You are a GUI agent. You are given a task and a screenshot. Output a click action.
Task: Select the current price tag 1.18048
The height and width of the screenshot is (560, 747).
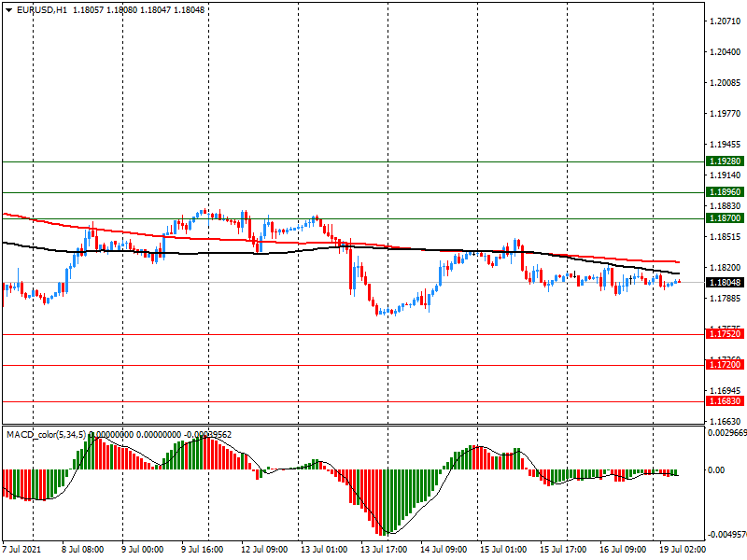pyautogui.click(x=725, y=283)
